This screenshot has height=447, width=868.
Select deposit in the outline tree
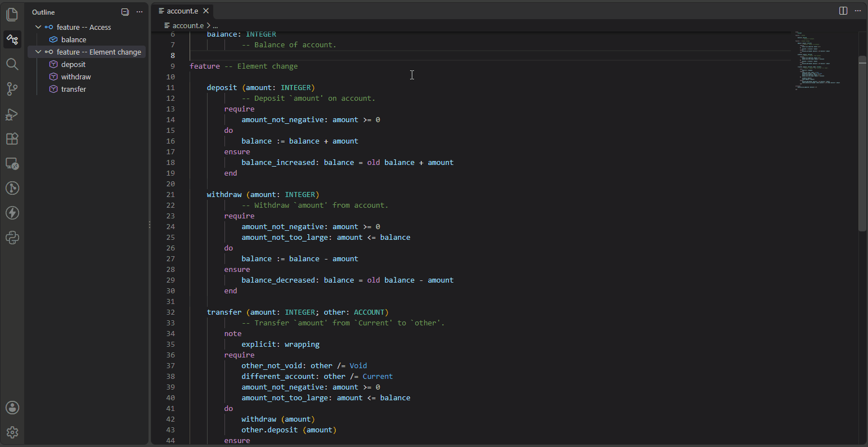click(73, 64)
